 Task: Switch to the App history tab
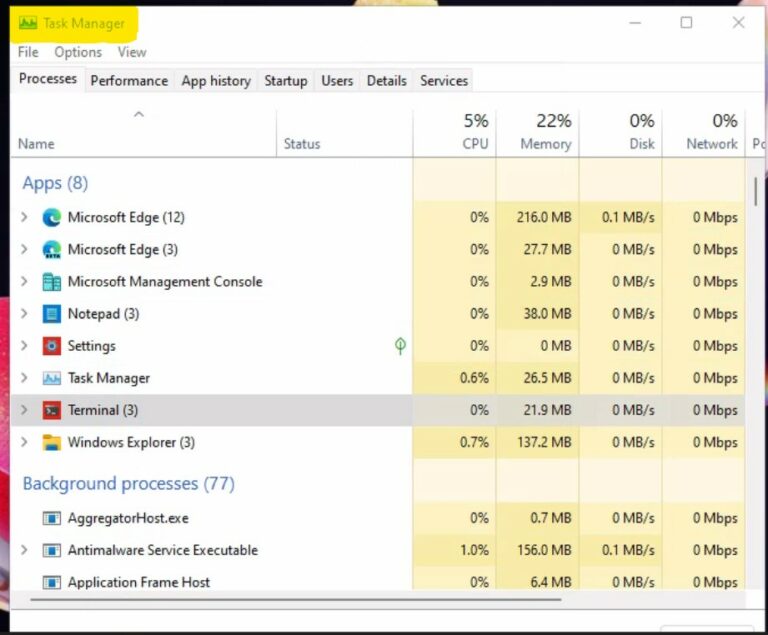[x=216, y=80]
